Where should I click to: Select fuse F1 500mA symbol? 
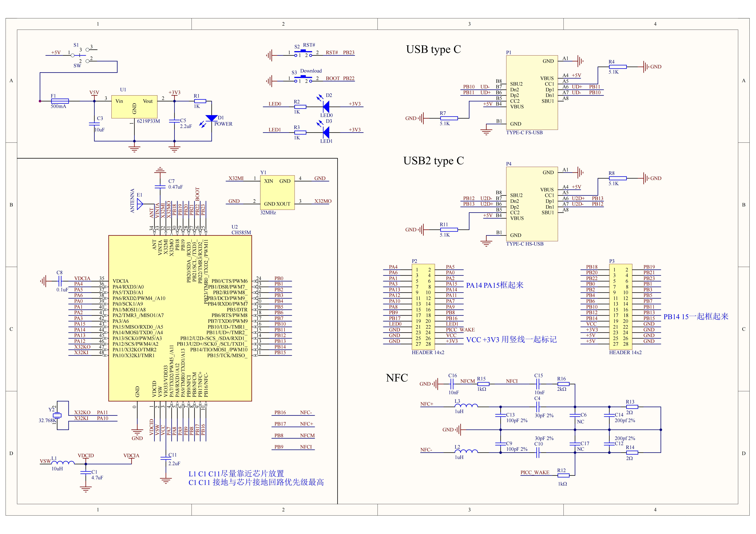(60, 101)
